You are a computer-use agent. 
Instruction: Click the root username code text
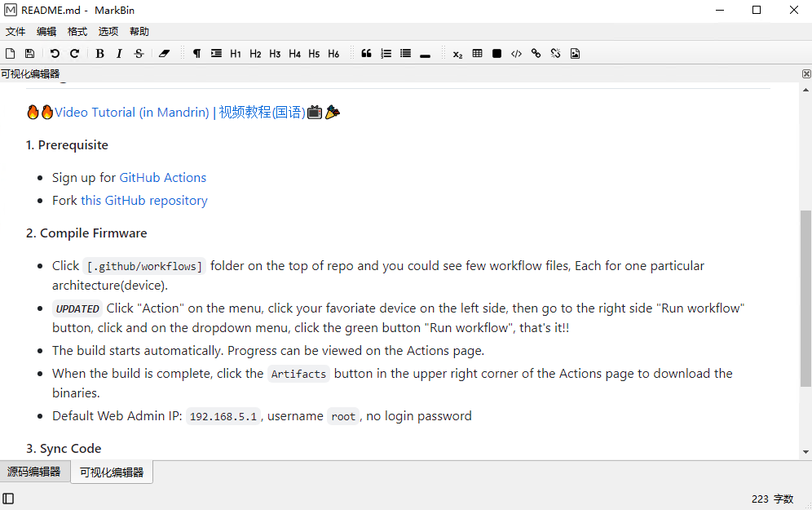pyautogui.click(x=343, y=417)
